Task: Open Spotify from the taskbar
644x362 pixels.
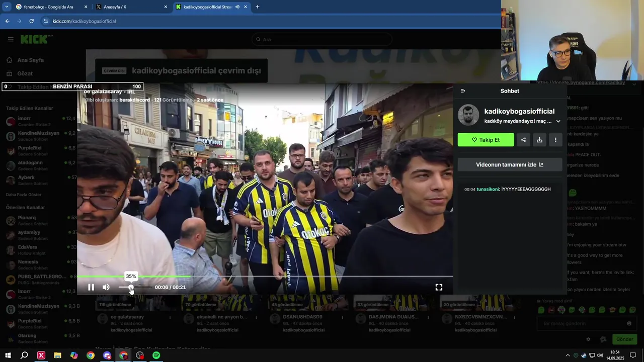Action: coord(156,355)
